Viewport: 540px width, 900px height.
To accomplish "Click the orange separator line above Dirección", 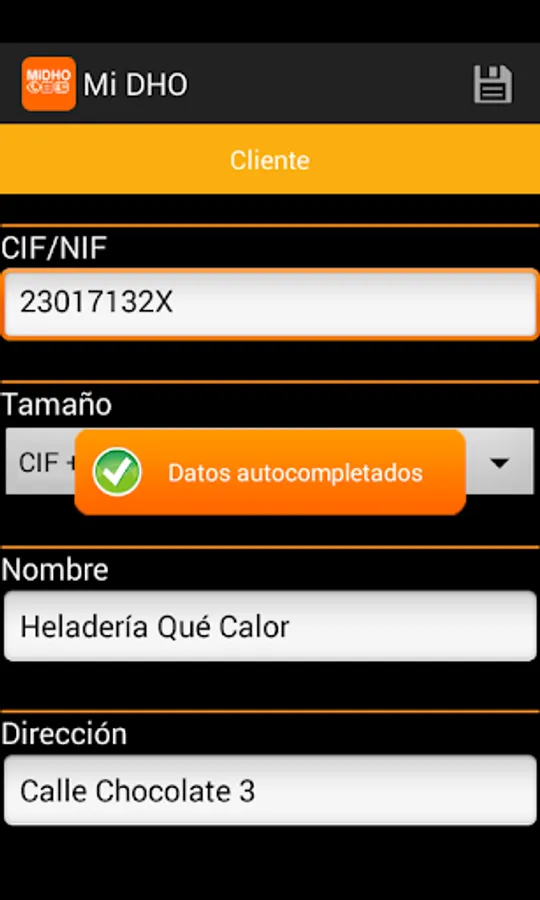I will pos(270,711).
